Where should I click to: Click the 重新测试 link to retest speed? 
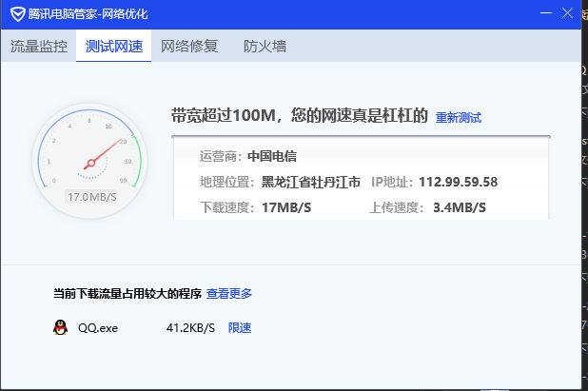(x=459, y=118)
